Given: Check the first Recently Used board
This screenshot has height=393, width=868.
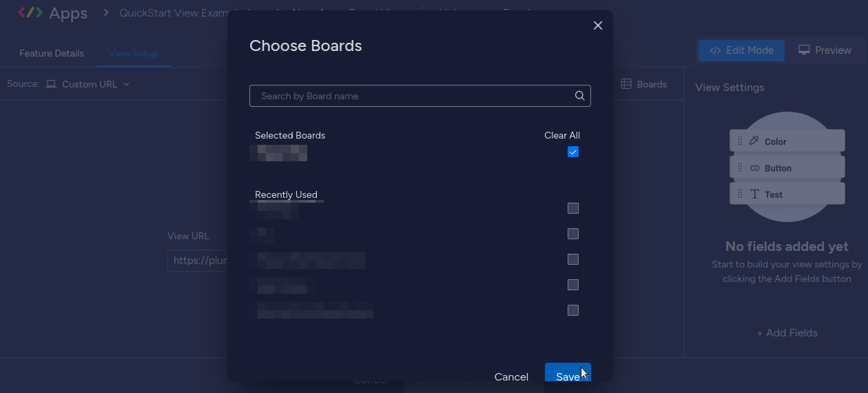Looking at the screenshot, I should point(573,208).
